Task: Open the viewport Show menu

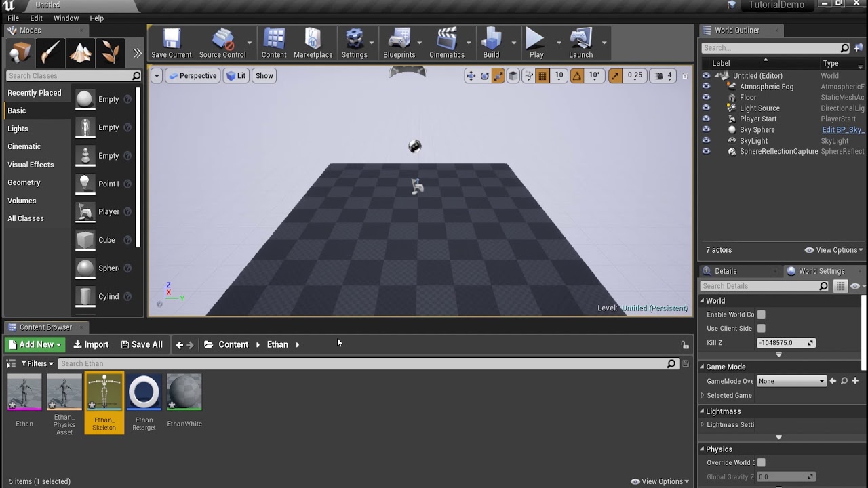Action: coord(264,76)
